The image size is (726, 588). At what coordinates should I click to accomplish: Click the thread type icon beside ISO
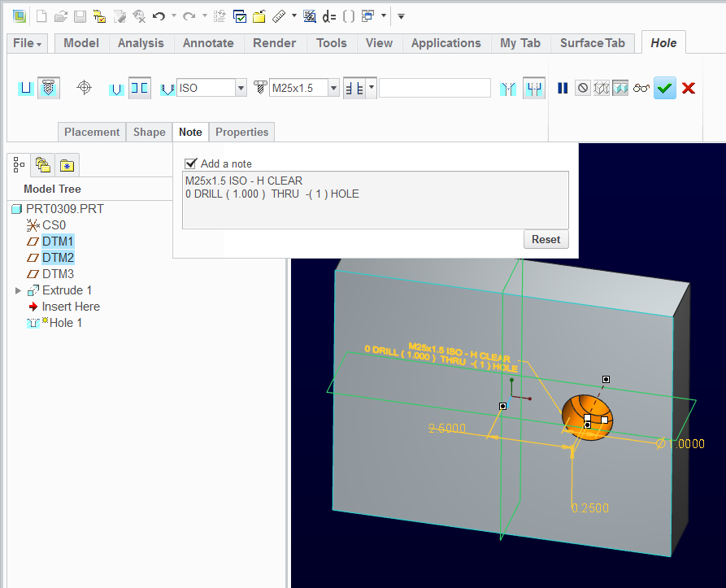coord(167,89)
